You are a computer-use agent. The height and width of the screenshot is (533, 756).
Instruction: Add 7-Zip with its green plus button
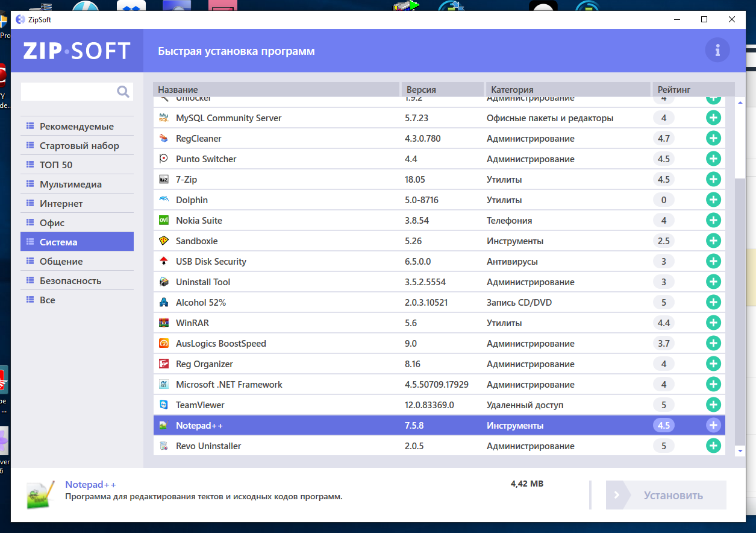(x=713, y=179)
